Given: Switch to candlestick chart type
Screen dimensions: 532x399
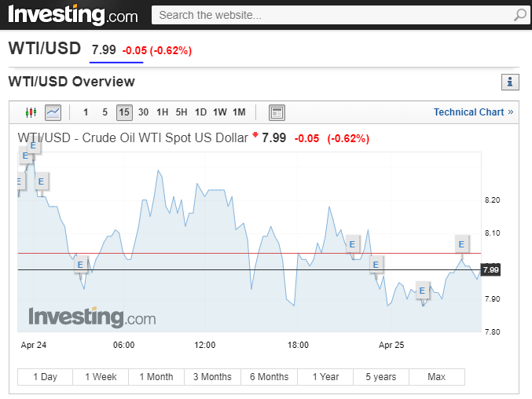Looking at the screenshot, I should pos(31,112).
